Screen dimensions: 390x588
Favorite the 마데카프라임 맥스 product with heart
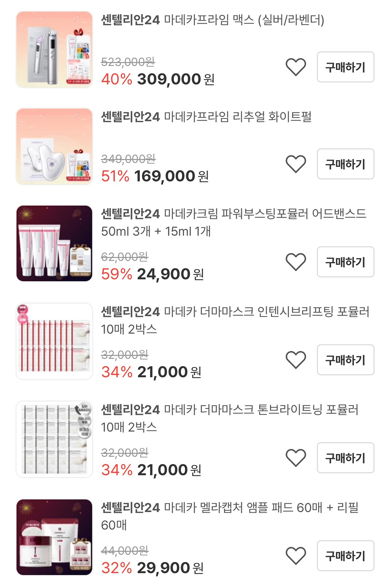point(296,67)
